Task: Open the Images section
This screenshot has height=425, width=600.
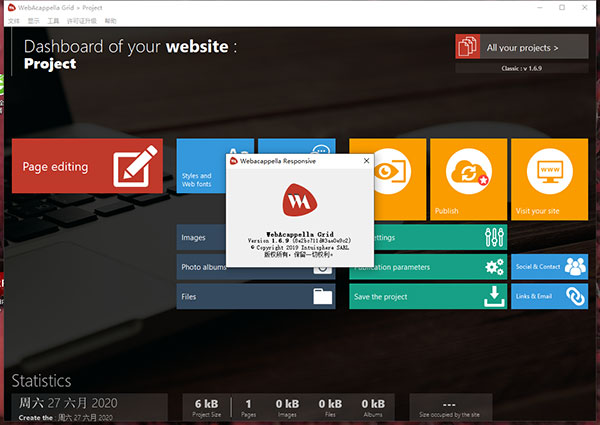Action: [x=201, y=237]
